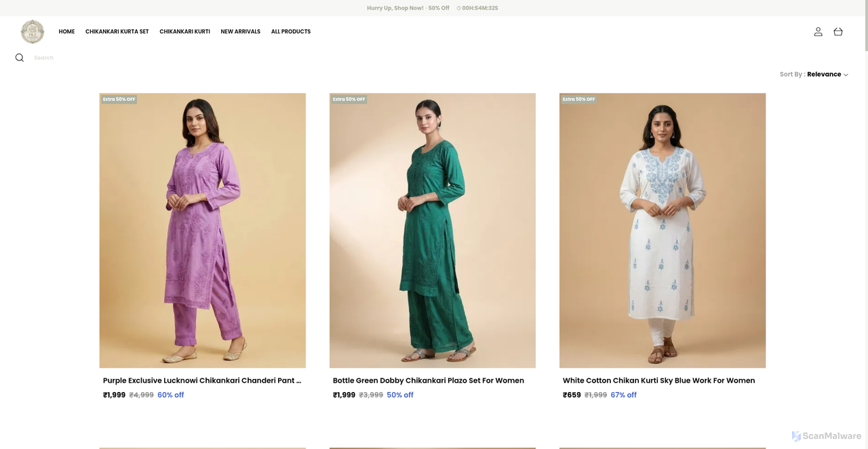View All Products menu link
Screen dimensions: 868x449
click(291, 32)
